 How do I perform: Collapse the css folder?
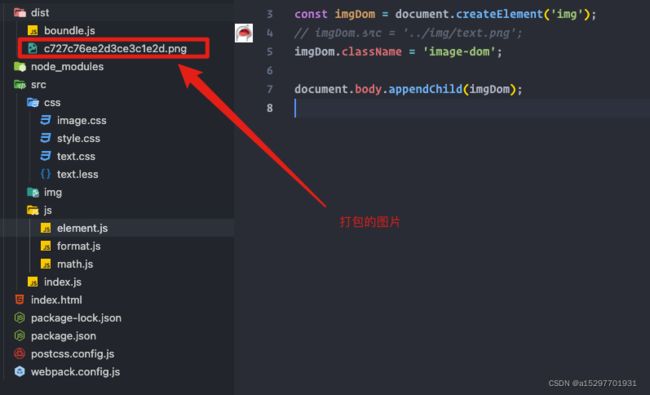(52, 102)
